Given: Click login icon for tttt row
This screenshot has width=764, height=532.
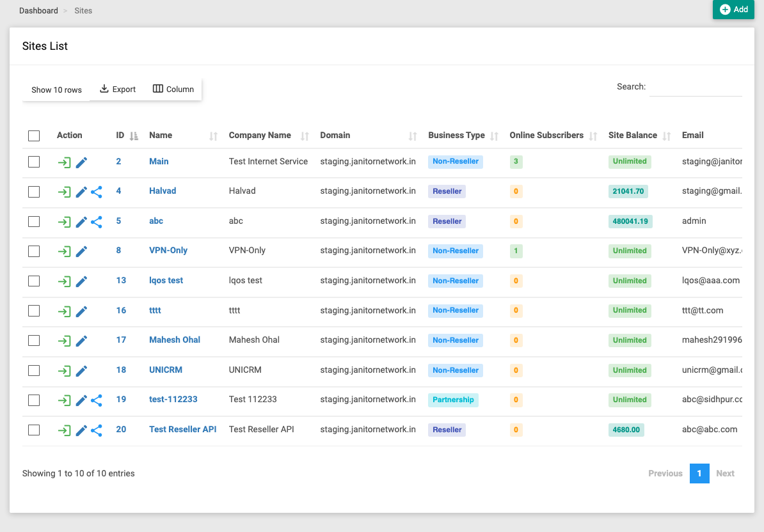Looking at the screenshot, I should 65,311.
